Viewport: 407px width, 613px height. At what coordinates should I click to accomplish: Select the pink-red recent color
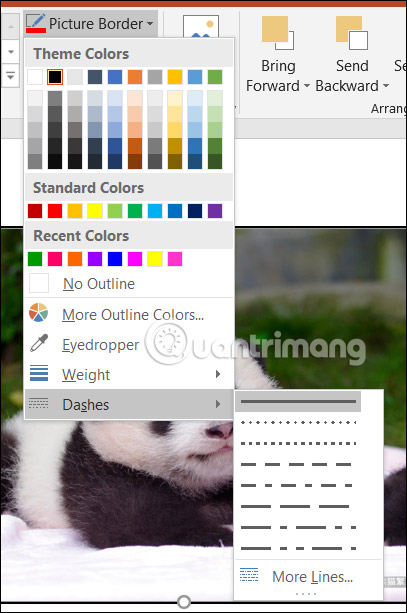pos(55,259)
